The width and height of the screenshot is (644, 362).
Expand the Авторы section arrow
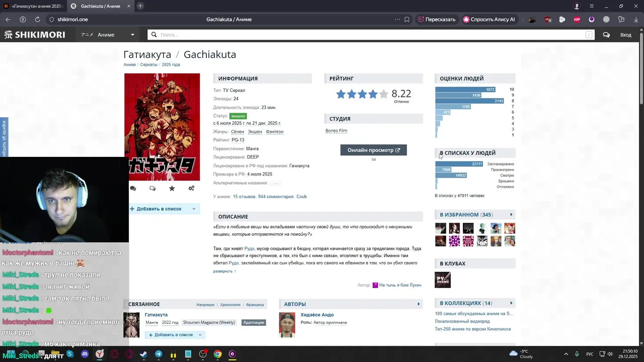coord(419,304)
